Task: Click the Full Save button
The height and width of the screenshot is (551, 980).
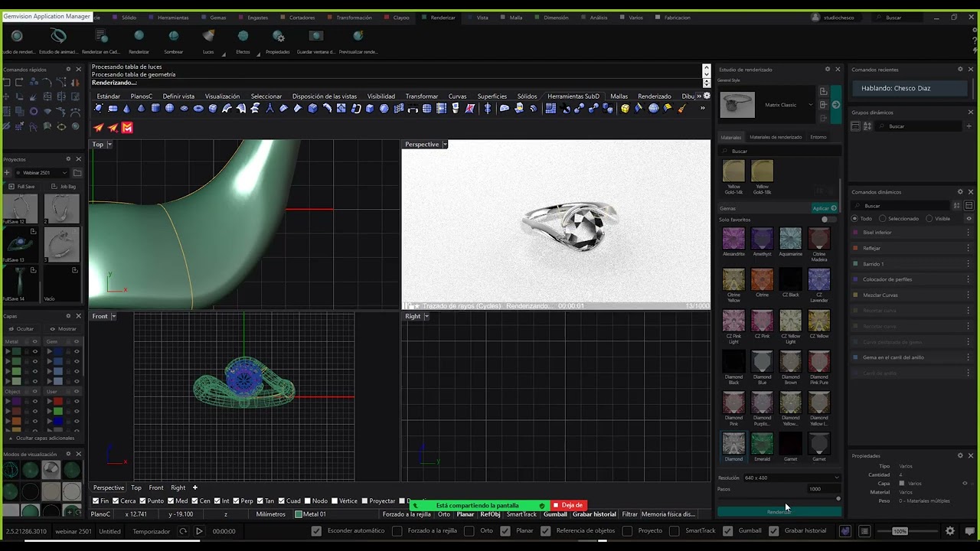Action: pyautogui.click(x=21, y=186)
